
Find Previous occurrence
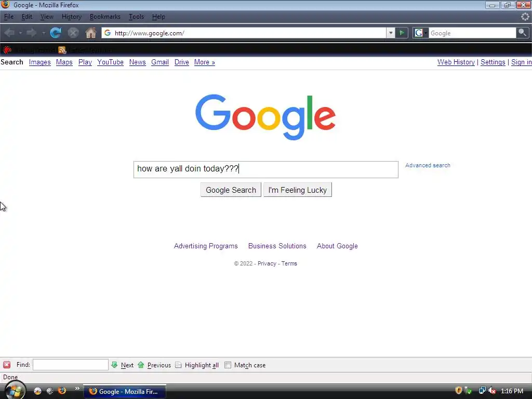pyautogui.click(x=154, y=365)
